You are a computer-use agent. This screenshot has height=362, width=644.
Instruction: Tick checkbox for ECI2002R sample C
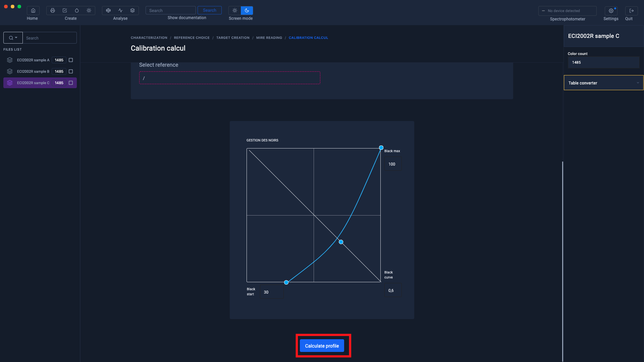point(71,83)
